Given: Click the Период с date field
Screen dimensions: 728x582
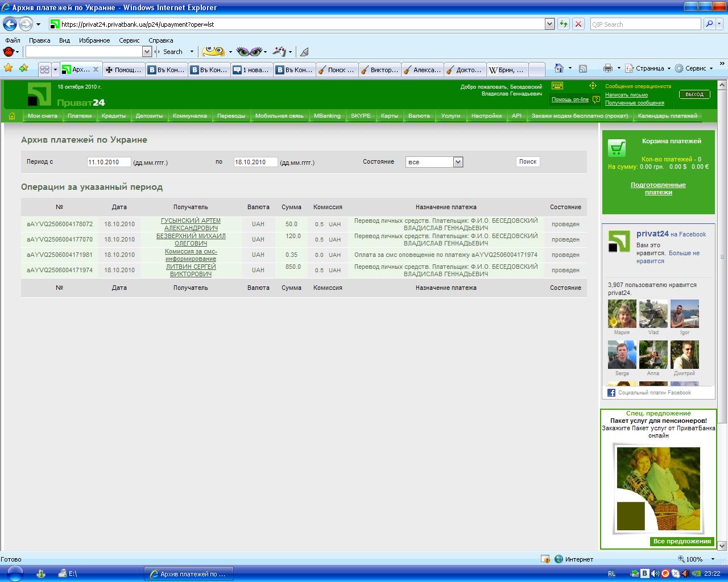Looking at the screenshot, I should (x=109, y=162).
